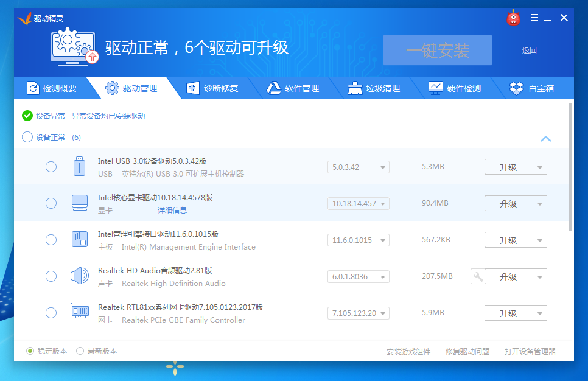Open the hamburger menu icon in title bar
Screen dimensions: 588x381
tap(534, 18)
